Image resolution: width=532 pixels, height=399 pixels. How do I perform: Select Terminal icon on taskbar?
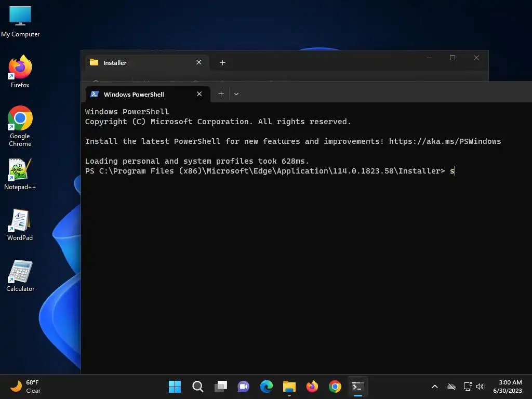[x=357, y=387]
